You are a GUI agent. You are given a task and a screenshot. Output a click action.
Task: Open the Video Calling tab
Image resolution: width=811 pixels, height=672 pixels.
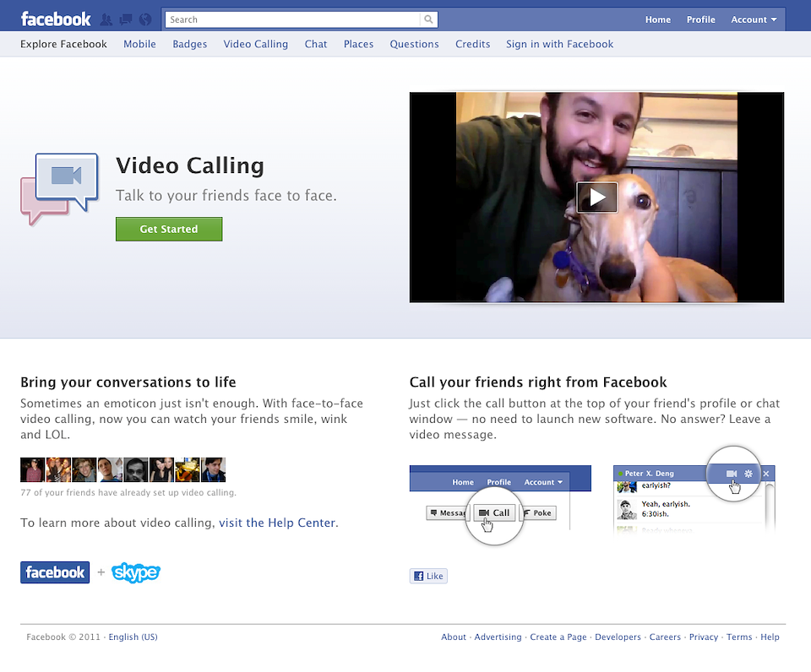tap(255, 44)
